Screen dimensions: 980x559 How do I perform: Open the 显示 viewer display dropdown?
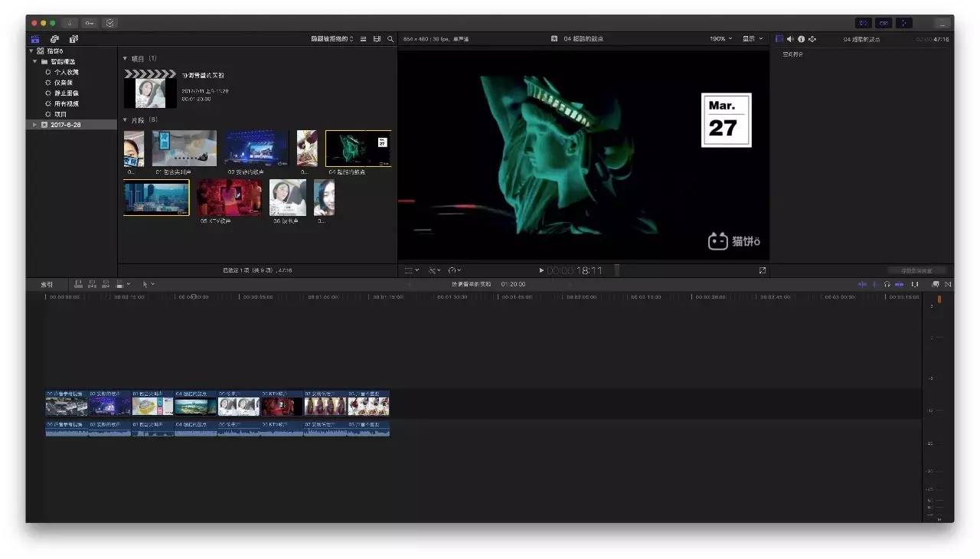753,39
